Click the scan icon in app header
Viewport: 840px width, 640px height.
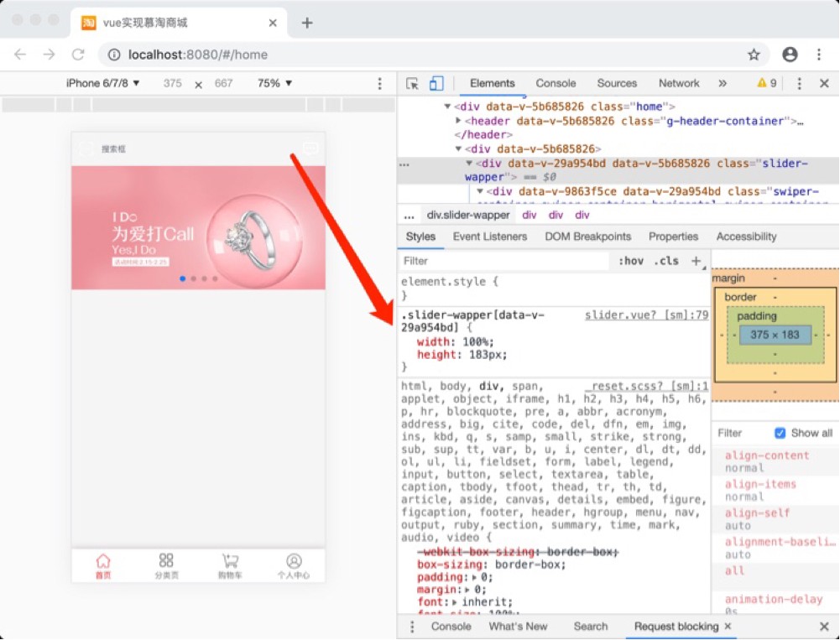[x=86, y=149]
